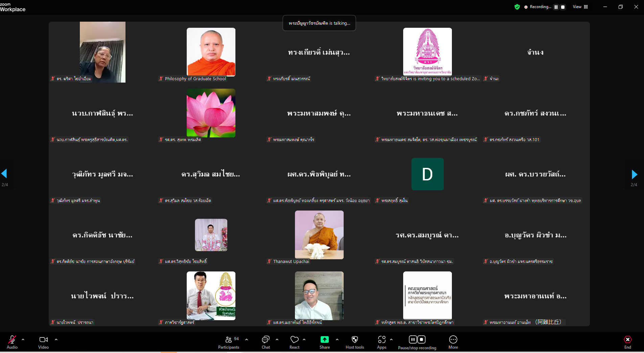
Task: Expand audio options arrow beside Audio
Action: [23, 339]
